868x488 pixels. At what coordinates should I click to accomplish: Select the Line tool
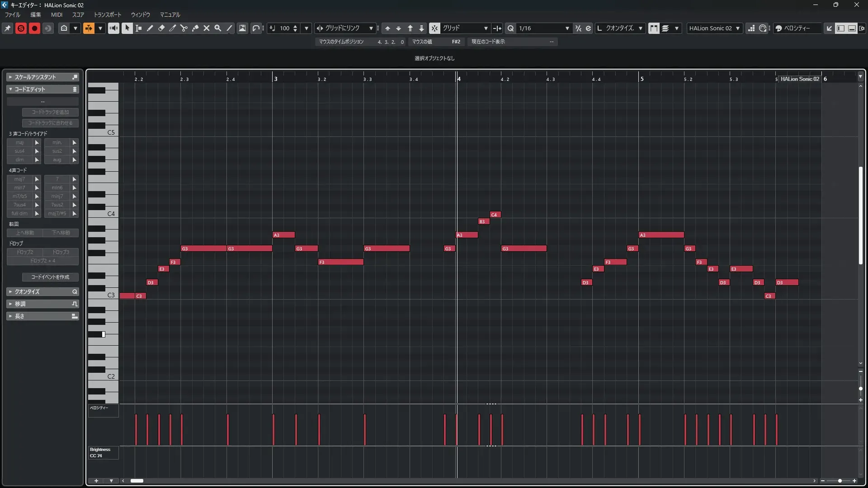coord(230,28)
